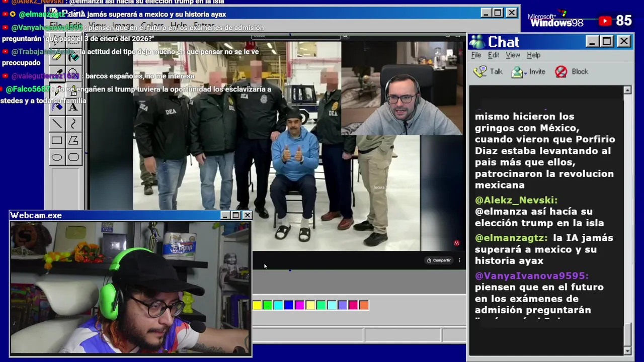
Task: Click the Chat scrollbar down arrow
Action: point(627,350)
